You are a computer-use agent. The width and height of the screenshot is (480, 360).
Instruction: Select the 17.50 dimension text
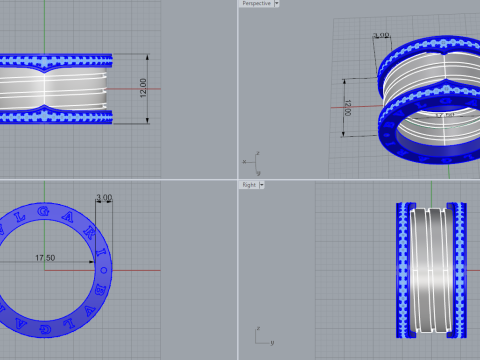[45, 258]
